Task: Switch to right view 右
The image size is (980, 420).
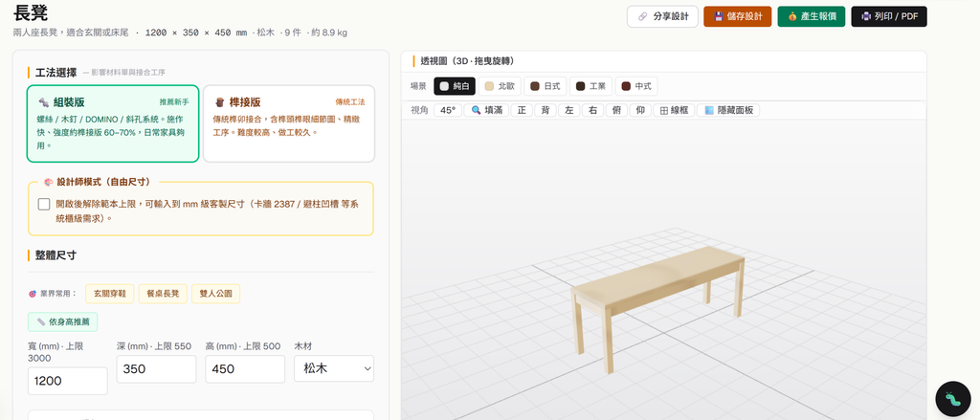Action: tap(592, 110)
